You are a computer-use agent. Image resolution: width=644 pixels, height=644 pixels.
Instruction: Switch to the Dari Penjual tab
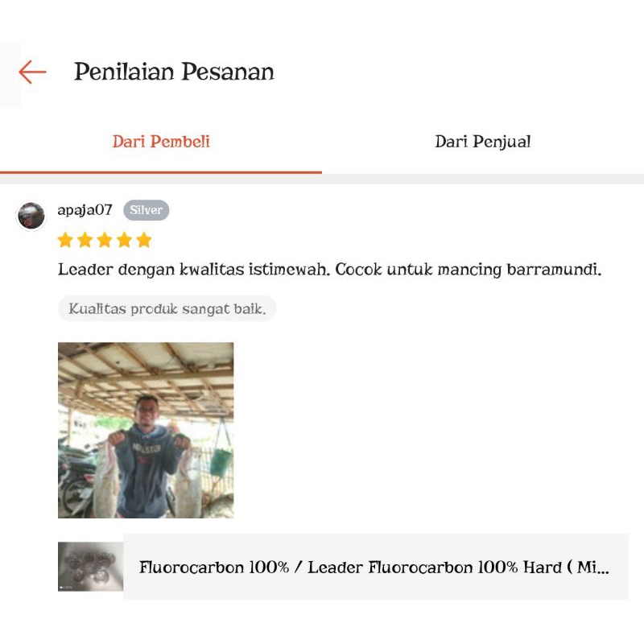(482, 142)
